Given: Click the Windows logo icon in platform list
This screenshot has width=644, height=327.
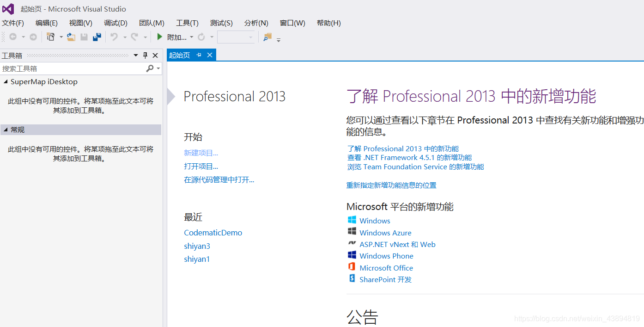Looking at the screenshot, I should pyautogui.click(x=352, y=220).
